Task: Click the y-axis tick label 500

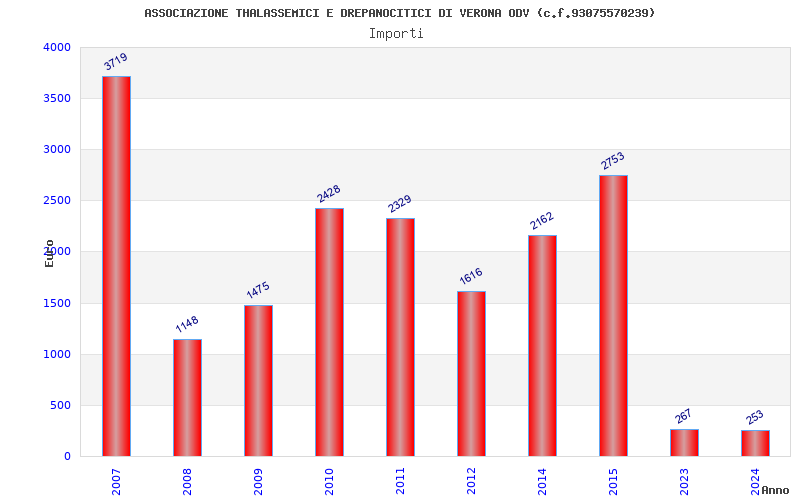Action: [61, 406]
